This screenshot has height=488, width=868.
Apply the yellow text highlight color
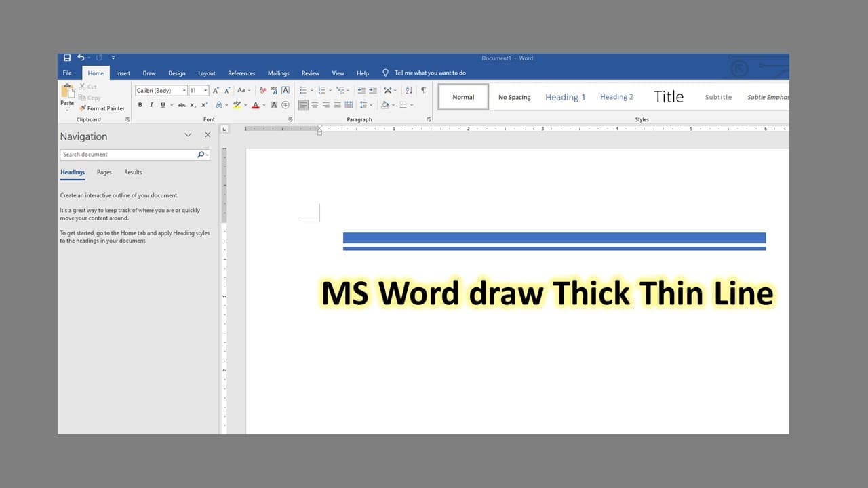point(237,105)
